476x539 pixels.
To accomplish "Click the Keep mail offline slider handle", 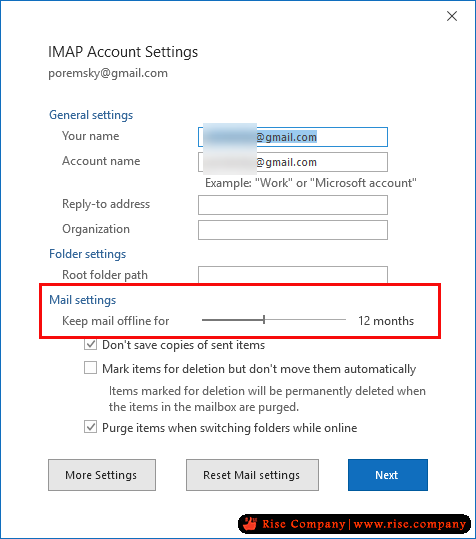I will (264, 320).
